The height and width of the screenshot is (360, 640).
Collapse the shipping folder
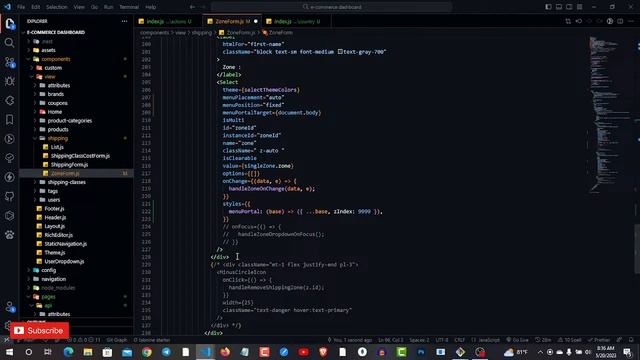pyautogui.click(x=58, y=138)
